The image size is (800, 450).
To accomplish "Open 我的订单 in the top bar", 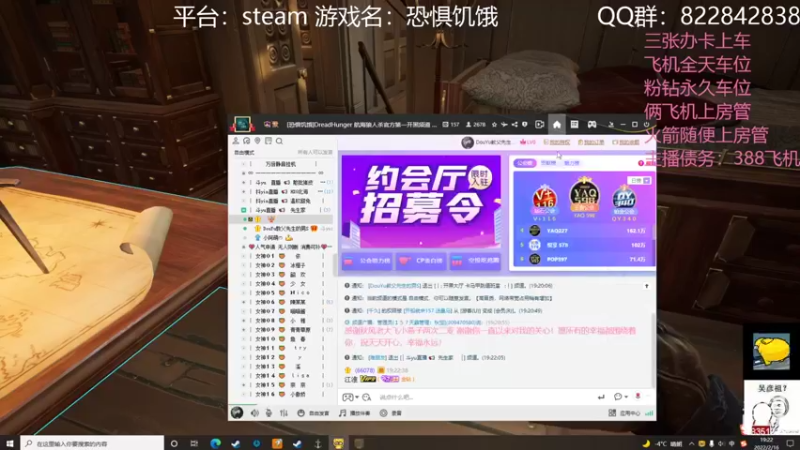I will (x=591, y=142).
